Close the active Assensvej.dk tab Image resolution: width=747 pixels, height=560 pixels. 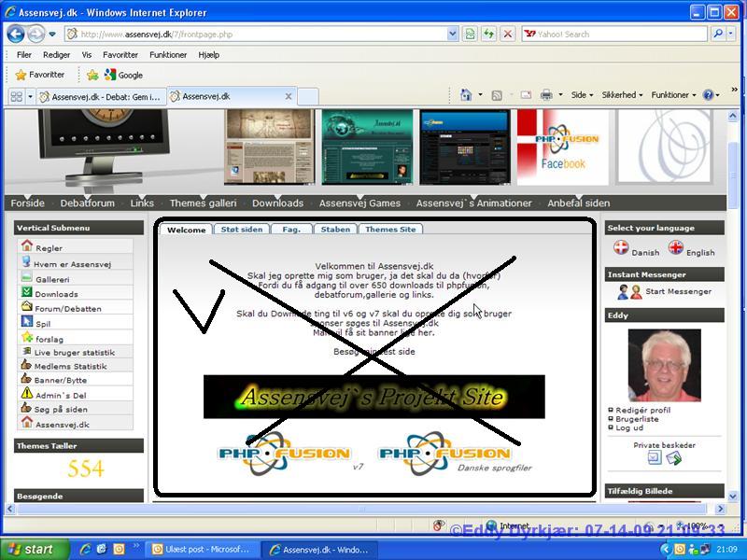click(x=289, y=96)
